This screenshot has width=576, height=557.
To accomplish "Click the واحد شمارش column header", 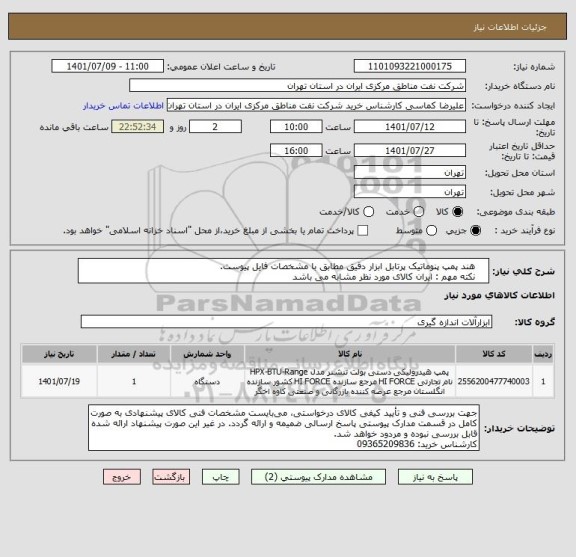I will 207,354.
